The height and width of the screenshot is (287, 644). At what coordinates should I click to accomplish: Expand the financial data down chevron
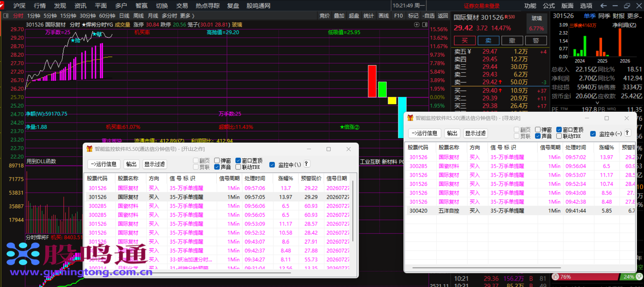pos(597,103)
